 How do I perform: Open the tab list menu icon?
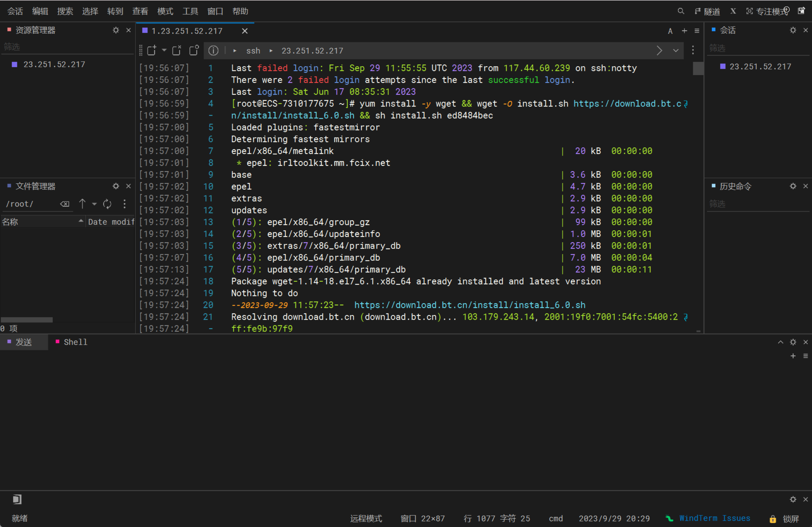(x=697, y=31)
